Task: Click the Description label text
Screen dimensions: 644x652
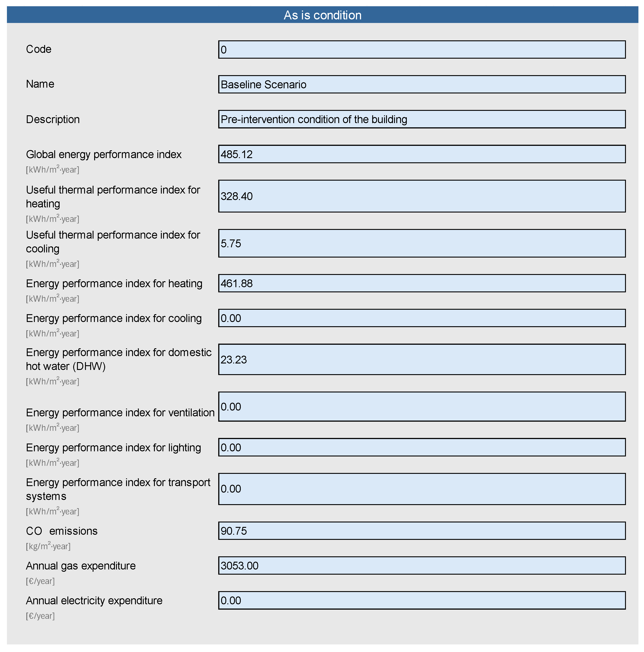Action: click(53, 120)
